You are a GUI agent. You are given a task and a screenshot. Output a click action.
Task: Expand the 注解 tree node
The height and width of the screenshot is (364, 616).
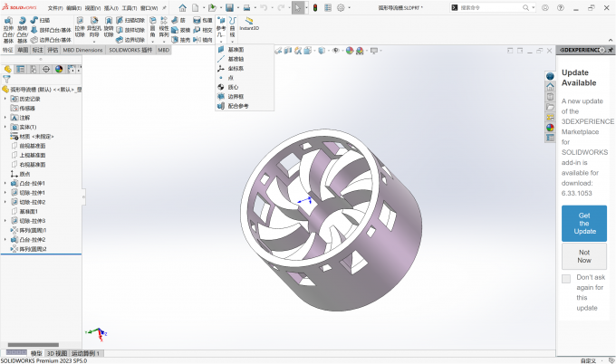pyautogui.click(x=5, y=118)
